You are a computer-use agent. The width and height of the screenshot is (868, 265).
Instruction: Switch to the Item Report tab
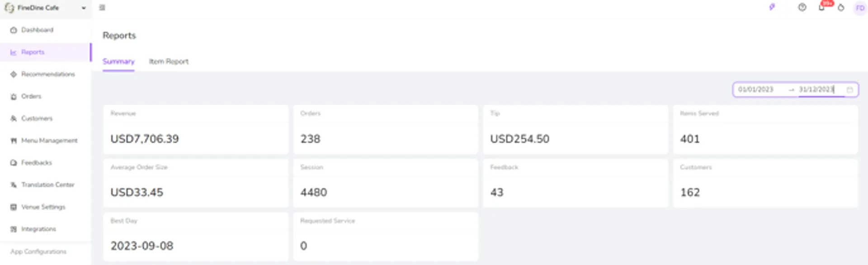click(x=169, y=62)
